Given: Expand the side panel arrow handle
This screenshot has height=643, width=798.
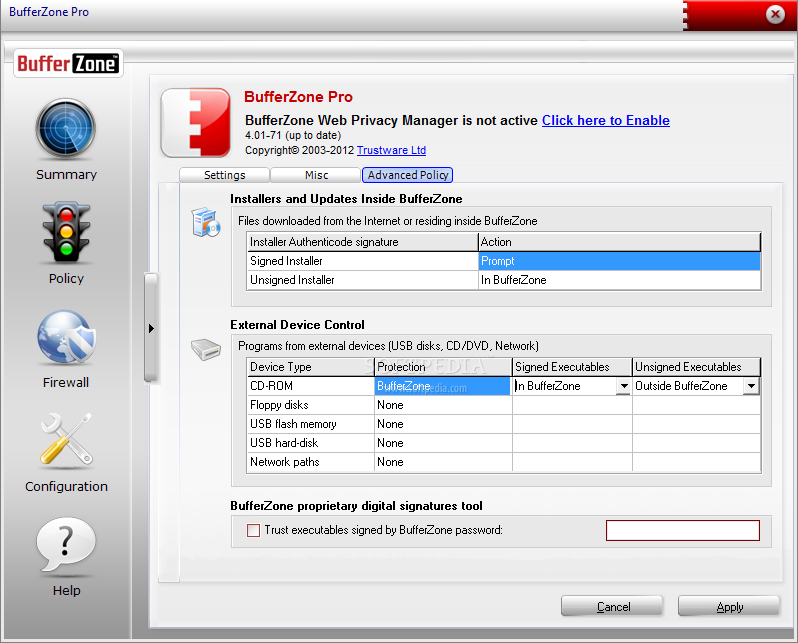Looking at the screenshot, I should (x=151, y=328).
